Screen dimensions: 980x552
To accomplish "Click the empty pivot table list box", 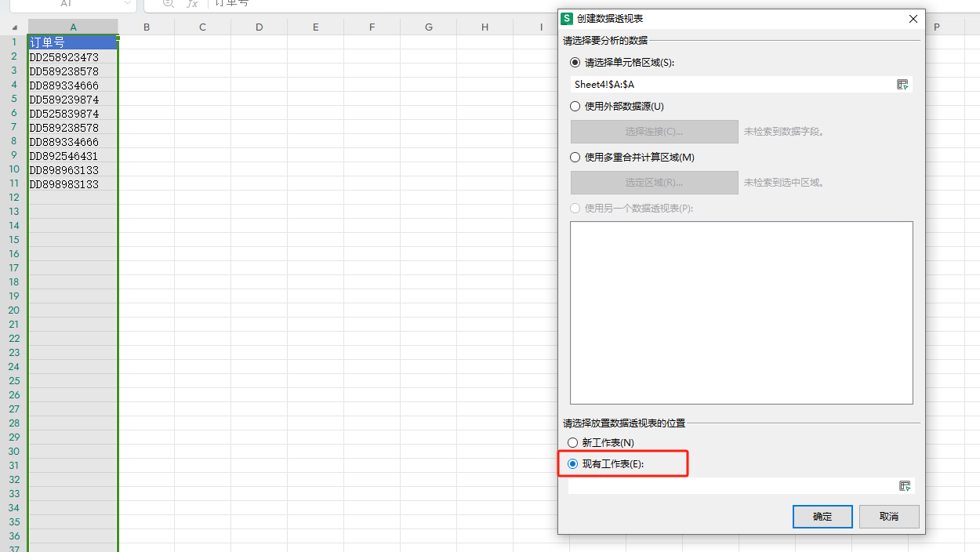I will (742, 313).
